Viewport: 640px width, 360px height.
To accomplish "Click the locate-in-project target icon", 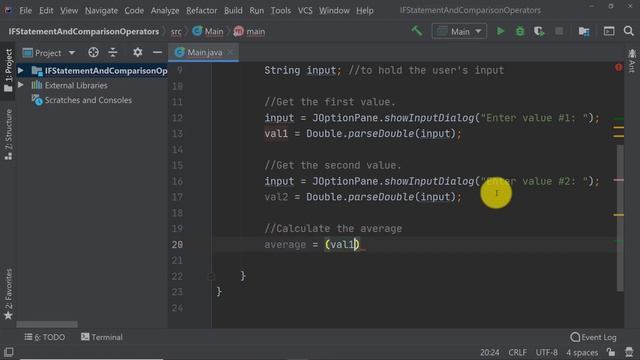I will [93, 52].
